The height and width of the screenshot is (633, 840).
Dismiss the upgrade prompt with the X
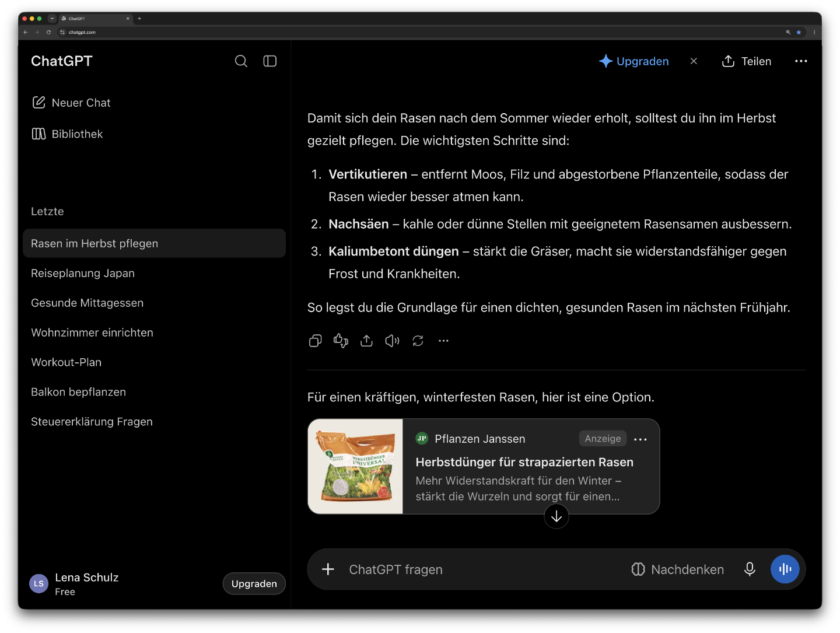click(x=694, y=61)
